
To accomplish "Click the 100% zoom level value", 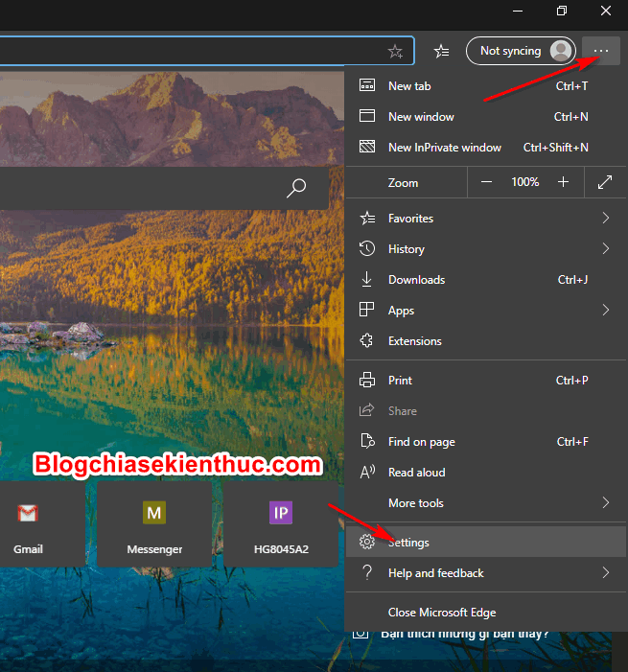I will (x=525, y=182).
